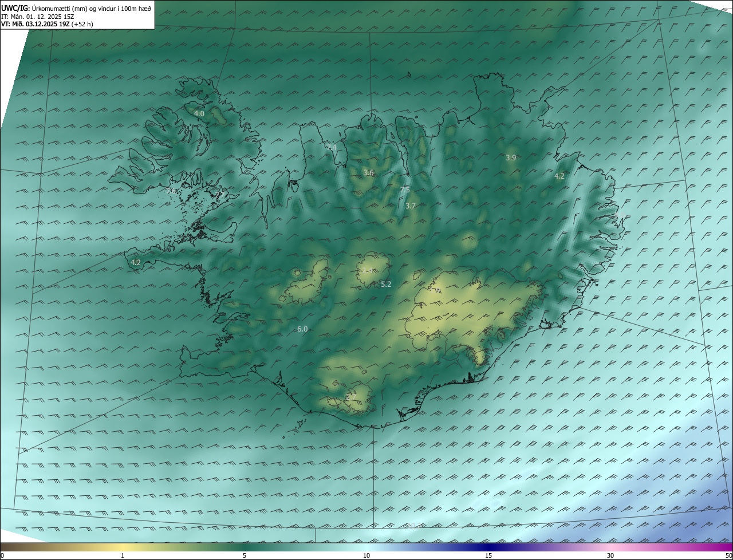Click the 6.0 precipitation value on the map
Screen dimensions: 733x560
pyautogui.click(x=303, y=329)
